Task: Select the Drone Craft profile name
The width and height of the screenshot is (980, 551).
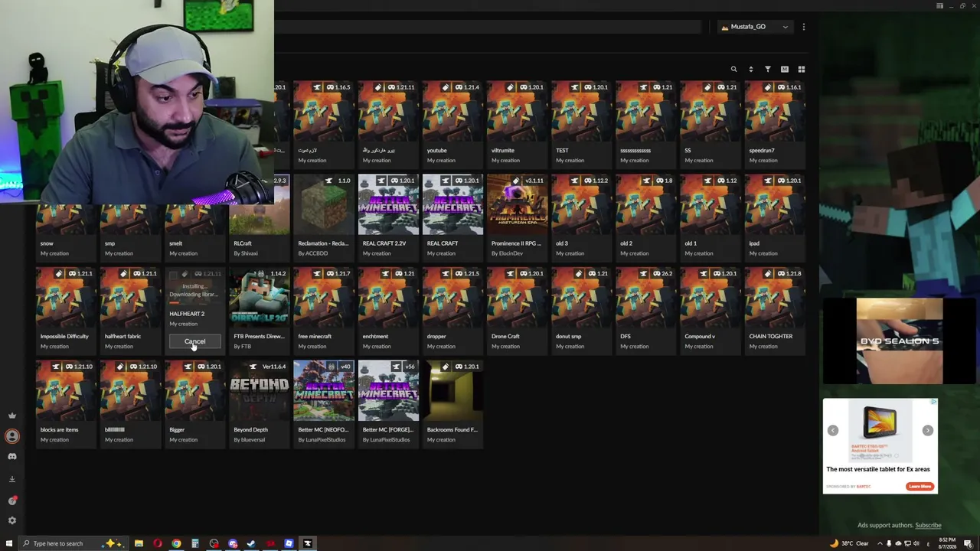Action: click(505, 337)
